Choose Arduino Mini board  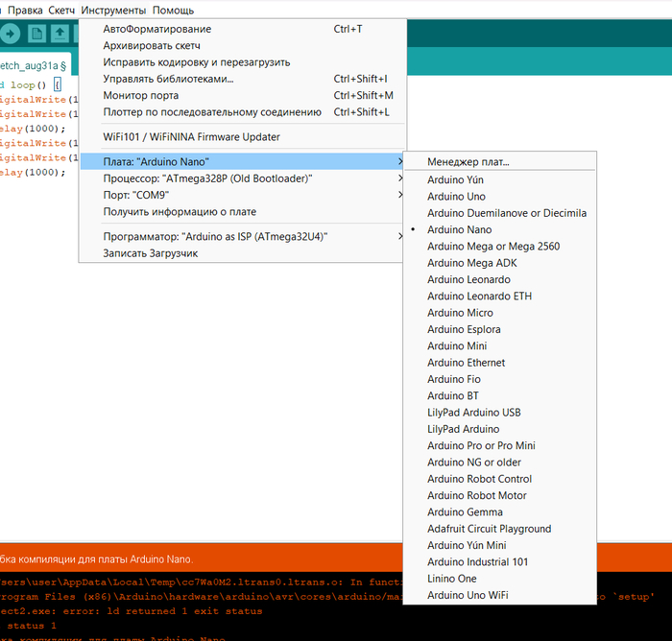[500, 346]
